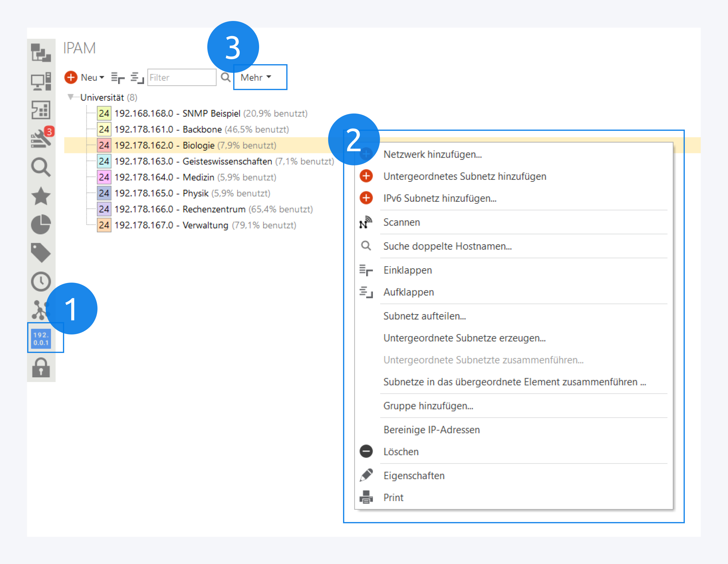This screenshot has height=564, width=728.
Task: Select the 192.178.167.0 Verwaltung subnet
Action: pos(171,225)
